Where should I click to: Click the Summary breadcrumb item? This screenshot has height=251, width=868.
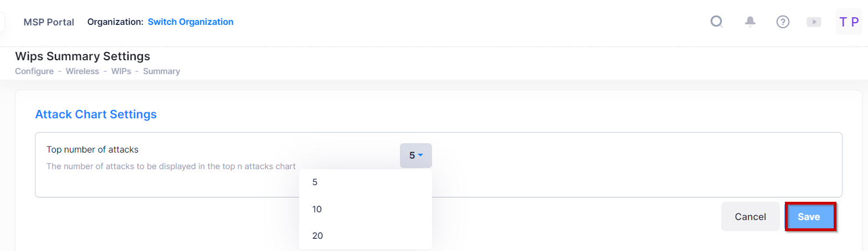[161, 71]
